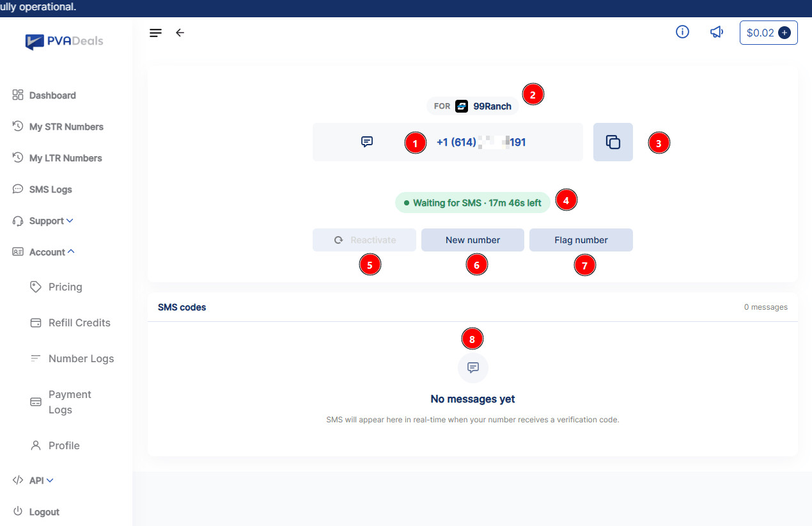Image resolution: width=812 pixels, height=526 pixels.
Task: Add credits via the $0.02 balance button
Action: coord(769,33)
